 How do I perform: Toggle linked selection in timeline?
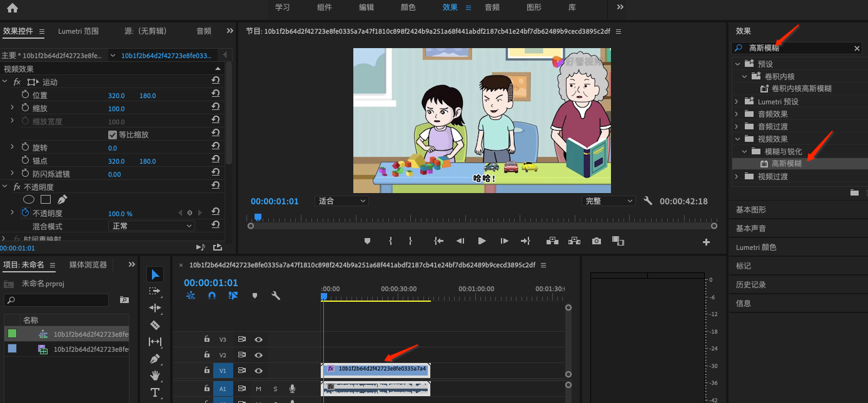233,296
